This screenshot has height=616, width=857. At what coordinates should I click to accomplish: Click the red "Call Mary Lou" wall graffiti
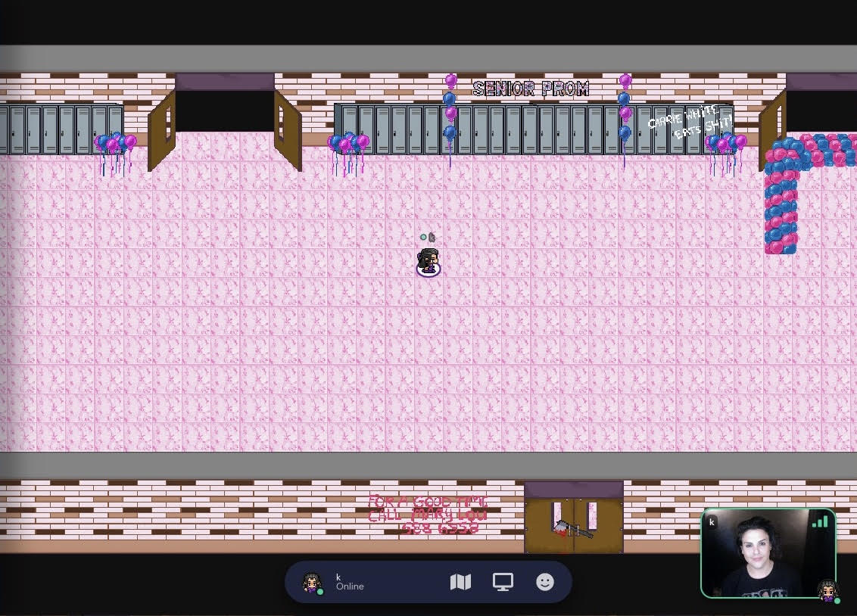427,515
